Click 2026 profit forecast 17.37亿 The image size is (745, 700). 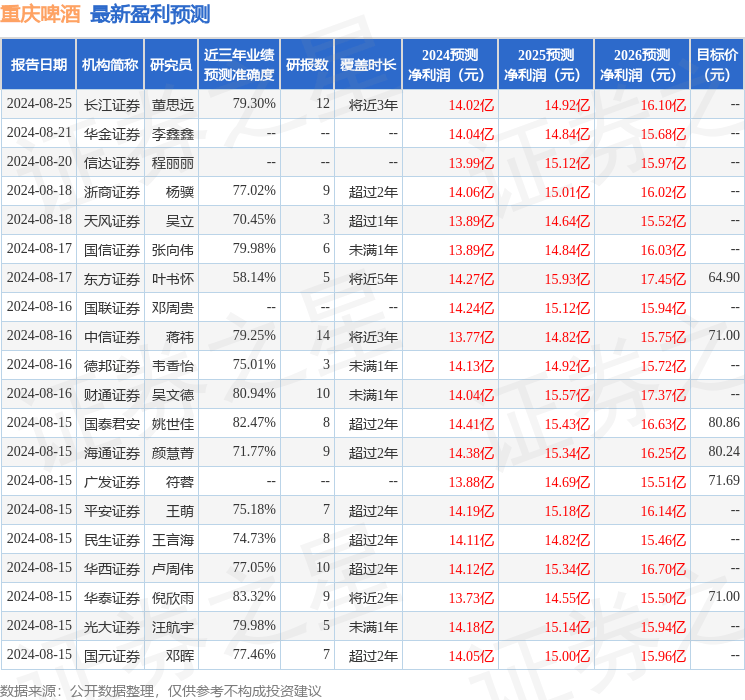tap(663, 395)
